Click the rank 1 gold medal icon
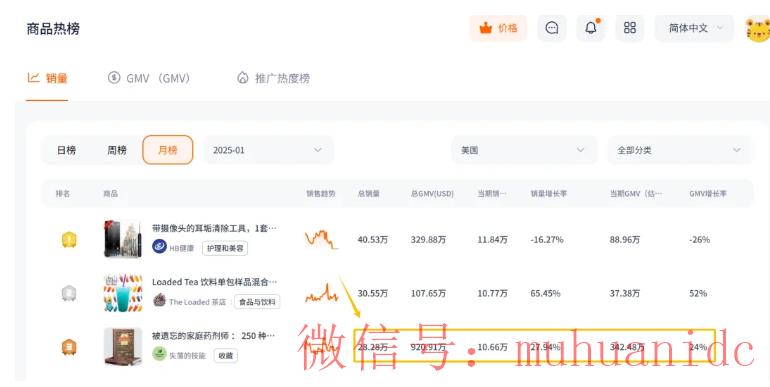The image size is (770, 387). coord(69,240)
